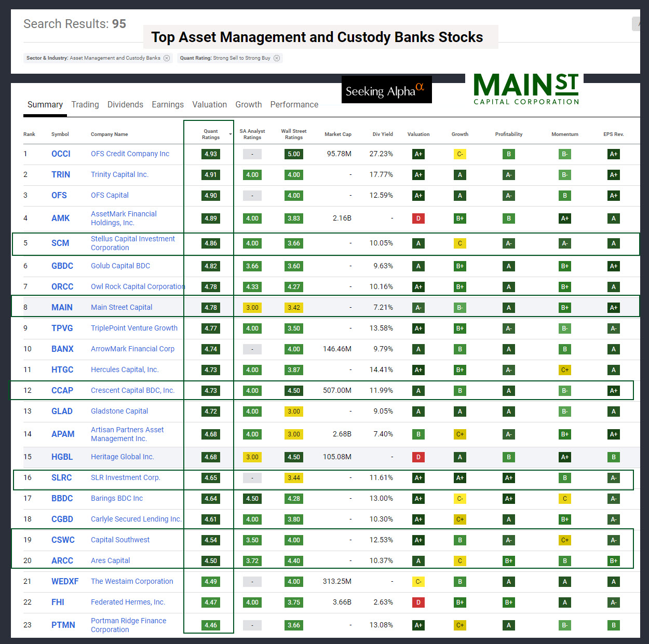Click BBDC's yellow C Momentum badge
This screenshot has height=644, width=649.
coord(564,499)
